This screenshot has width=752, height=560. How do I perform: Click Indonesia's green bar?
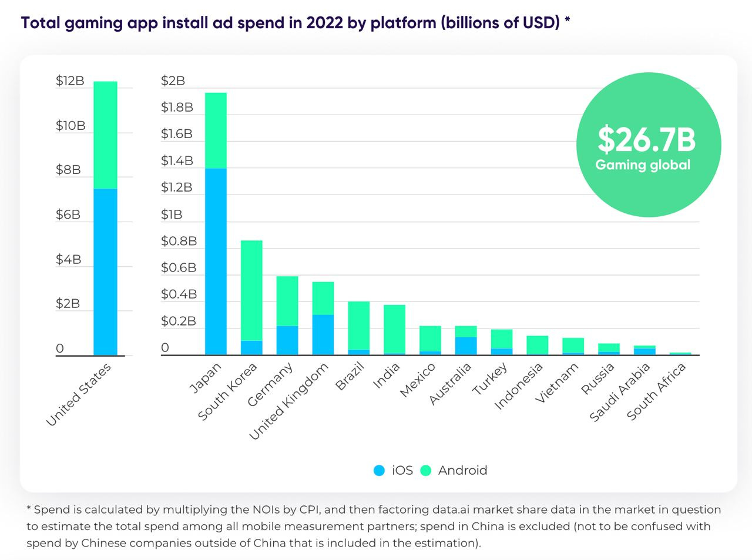(x=538, y=345)
